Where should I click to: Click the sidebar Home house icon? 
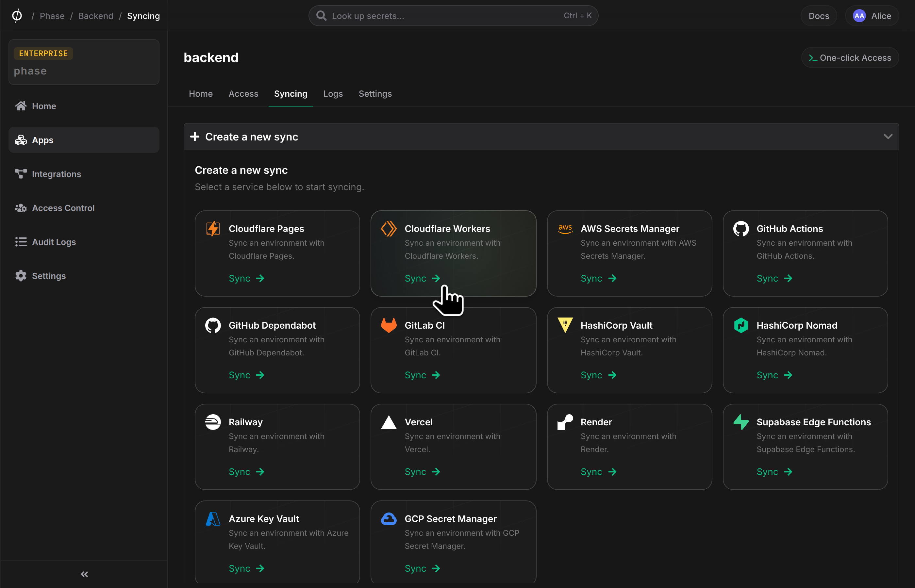(x=21, y=106)
